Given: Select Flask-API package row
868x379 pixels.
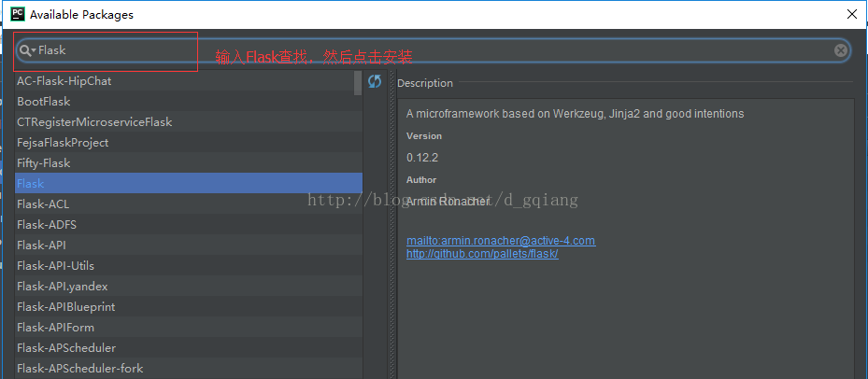Looking at the screenshot, I should (x=188, y=246).
